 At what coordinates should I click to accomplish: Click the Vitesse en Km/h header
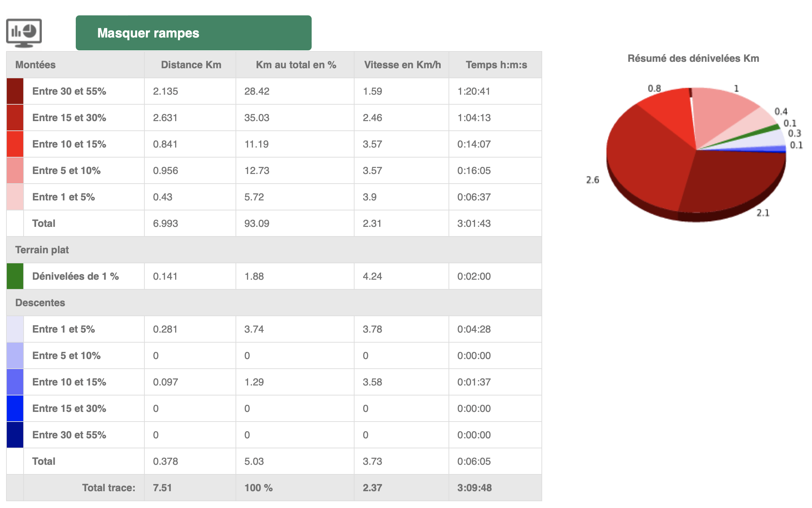(402, 65)
